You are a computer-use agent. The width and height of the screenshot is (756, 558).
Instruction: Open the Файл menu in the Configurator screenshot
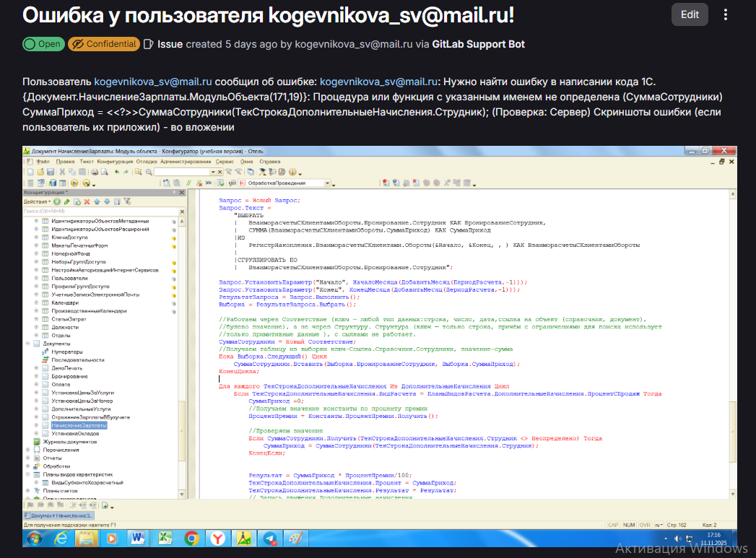click(43, 162)
